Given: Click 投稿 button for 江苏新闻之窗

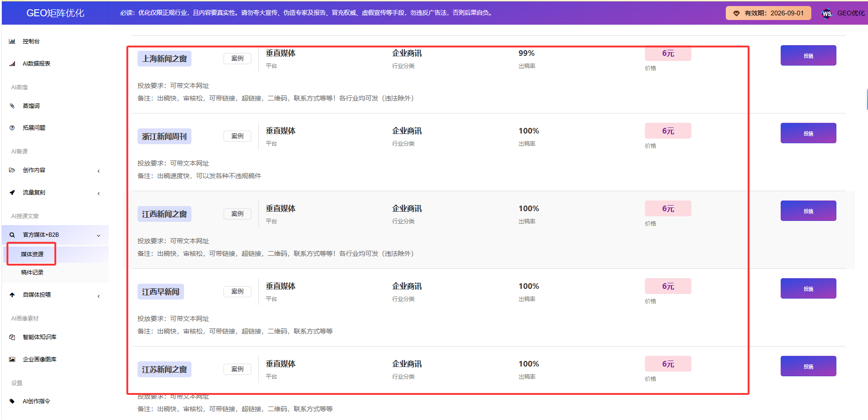Looking at the screenshot, I should click(x=808, y=366).
